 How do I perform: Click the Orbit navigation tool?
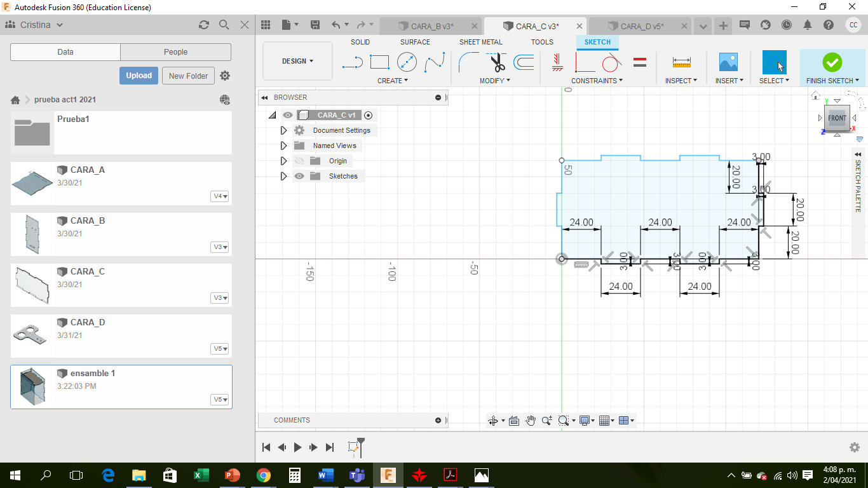[492, 421]
